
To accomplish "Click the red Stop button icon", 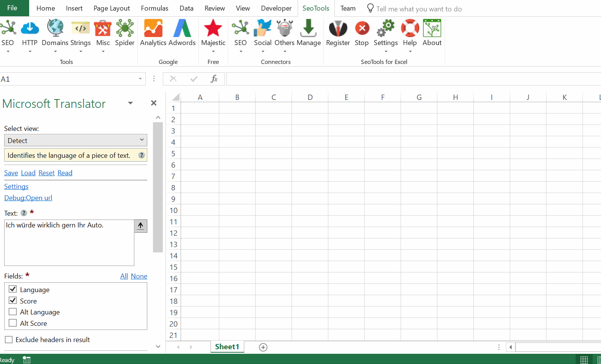I will 362,28.
